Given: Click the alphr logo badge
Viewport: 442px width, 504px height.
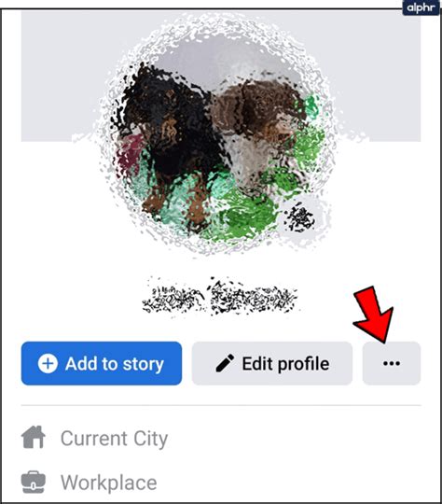Looking at the screenshot, I should pos(421,7).
